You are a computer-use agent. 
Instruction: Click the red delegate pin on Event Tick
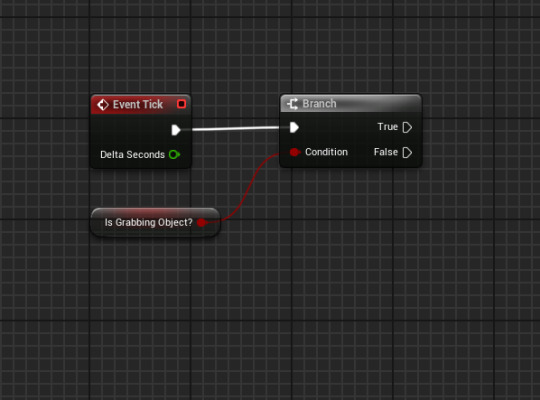181,104
